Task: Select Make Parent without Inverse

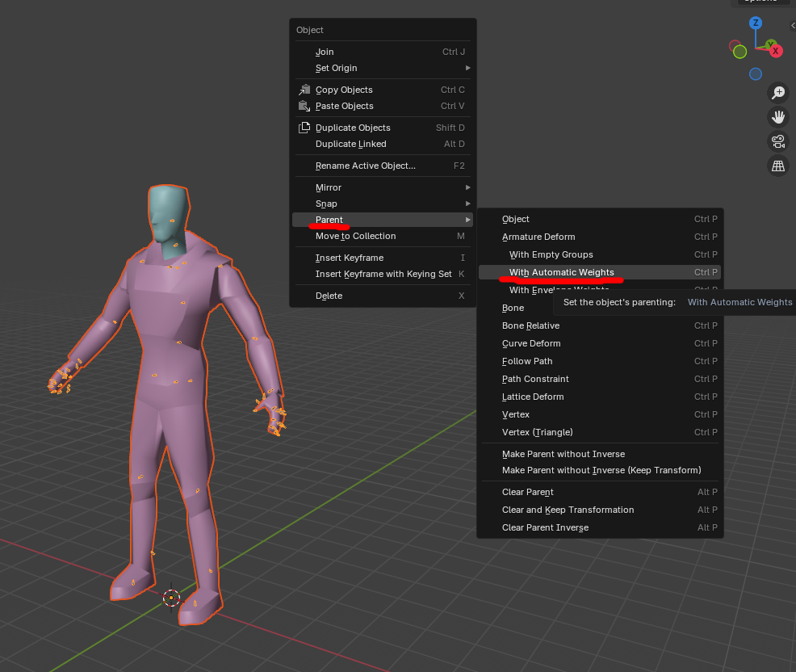Action: tap(600, 454)
